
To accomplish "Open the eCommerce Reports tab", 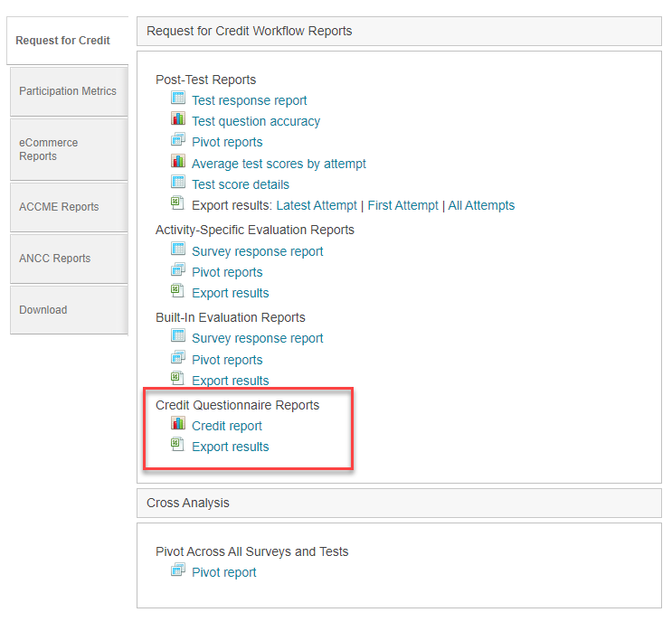I will (69, 149).
